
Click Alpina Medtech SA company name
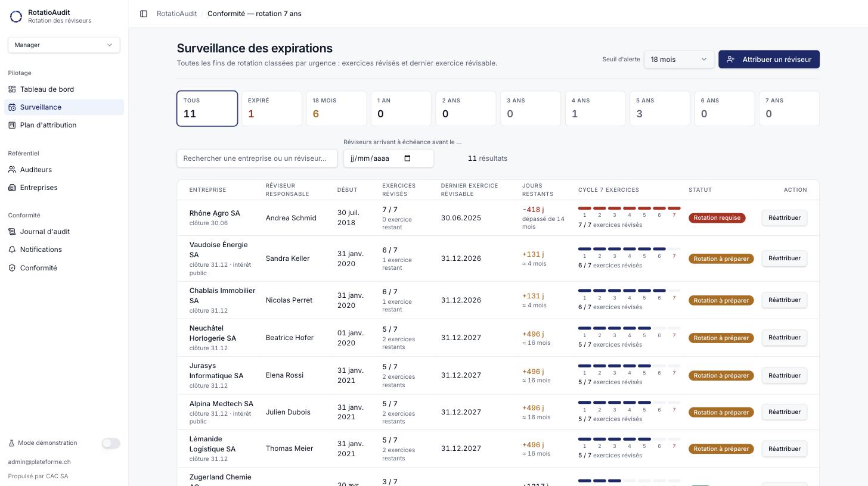pos(221,404)
